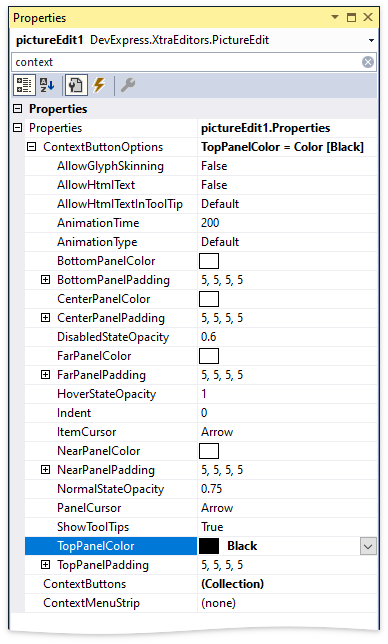
Task: Expand the TopPanelPadding property
Action: click(x=46, y=565)
